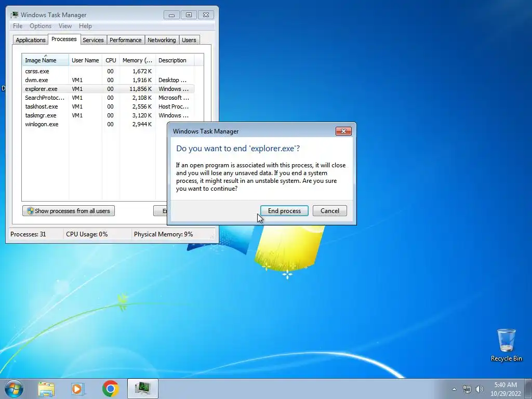Sort by Image Name column header
This screenshot has height=399, width=532.
(46, 60)
